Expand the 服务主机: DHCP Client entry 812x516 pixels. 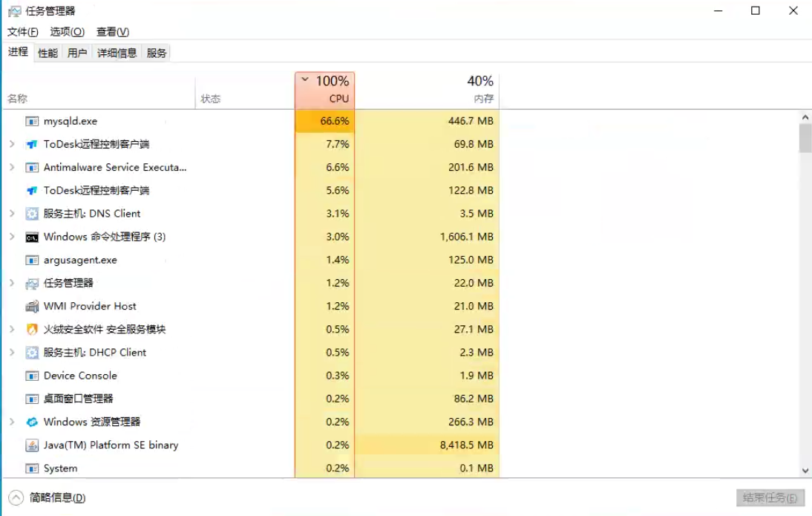click(12, 352)
